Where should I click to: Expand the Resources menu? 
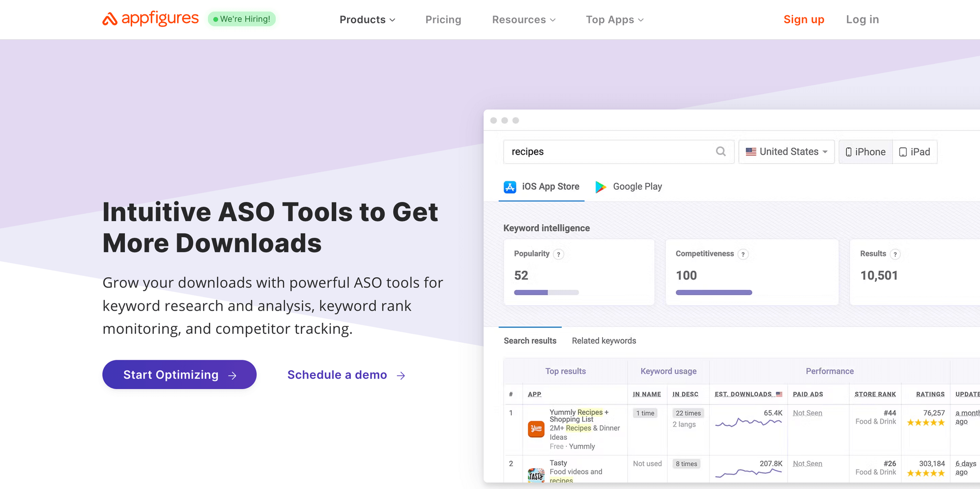click(524, 20)
